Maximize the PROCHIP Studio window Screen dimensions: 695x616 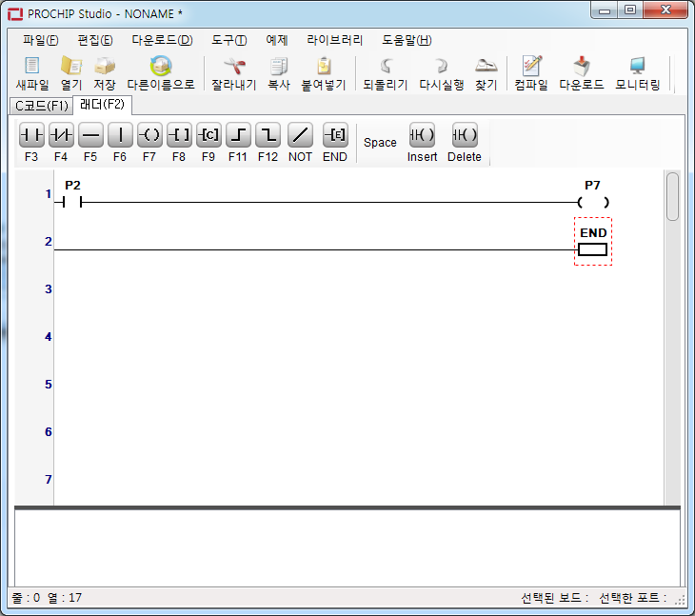pyautogui.click(x=630, y=10)
